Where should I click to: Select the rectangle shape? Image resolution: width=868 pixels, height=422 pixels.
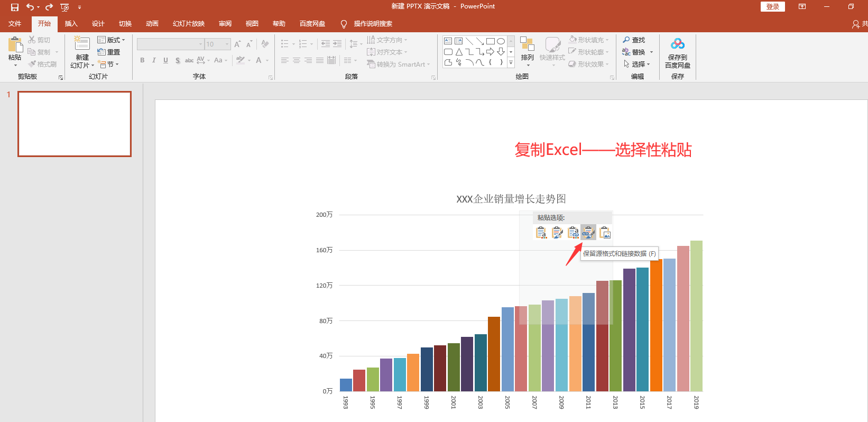[x=491, y=41]
